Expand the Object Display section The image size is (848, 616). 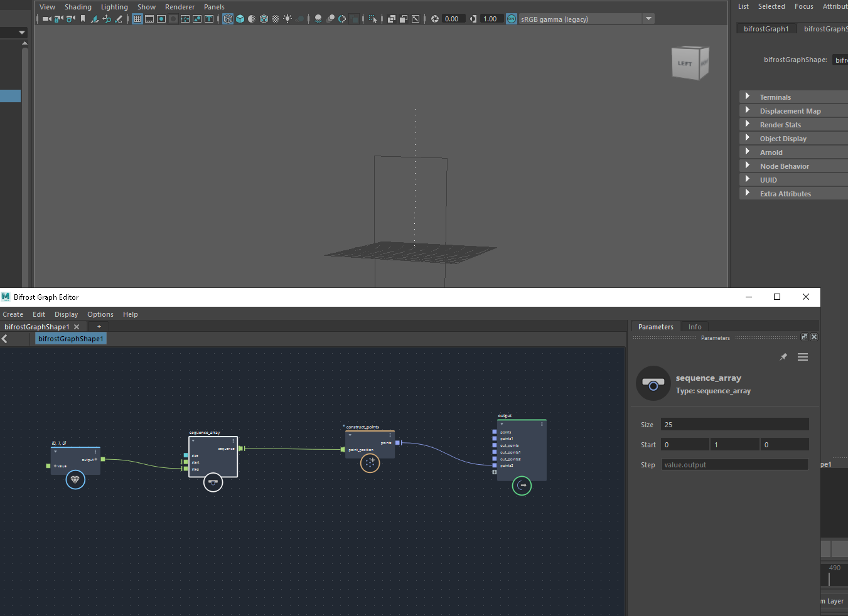(747, 138)
